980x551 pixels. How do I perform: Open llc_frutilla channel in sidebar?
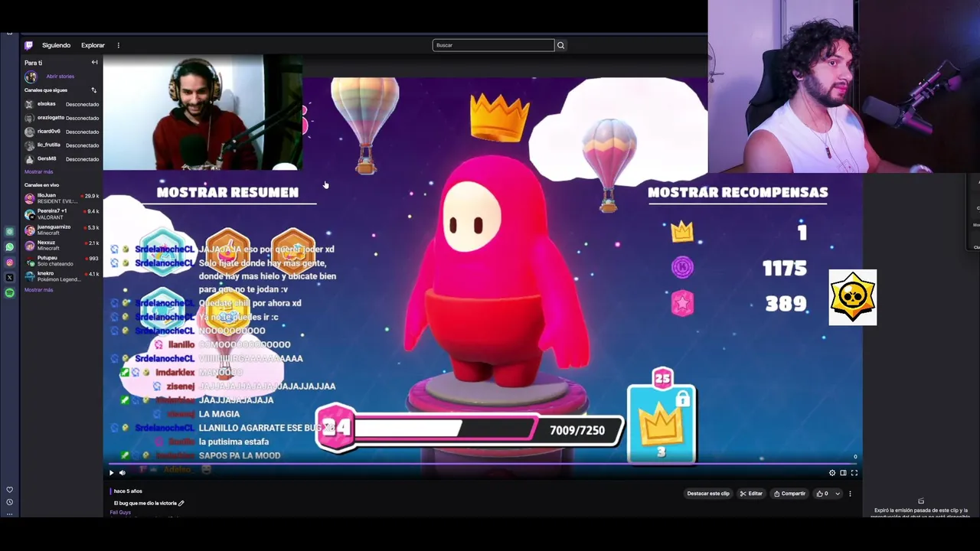[x=62, y=145]
